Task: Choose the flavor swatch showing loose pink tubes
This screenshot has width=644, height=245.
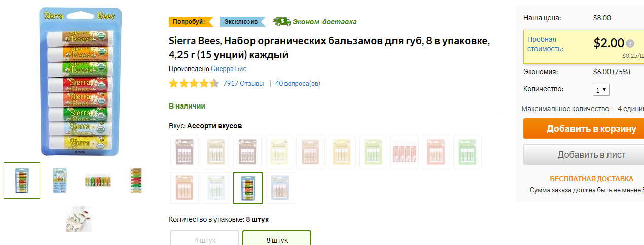Action: 405,152
